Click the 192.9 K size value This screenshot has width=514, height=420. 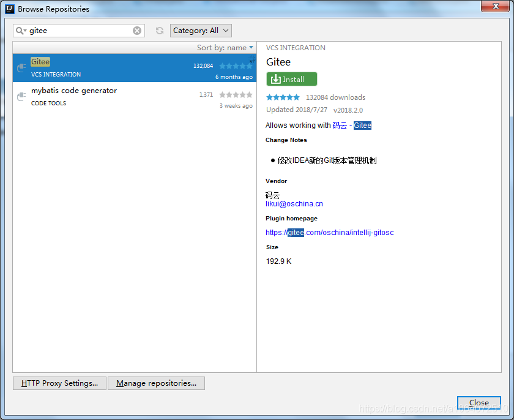point(278,261)
